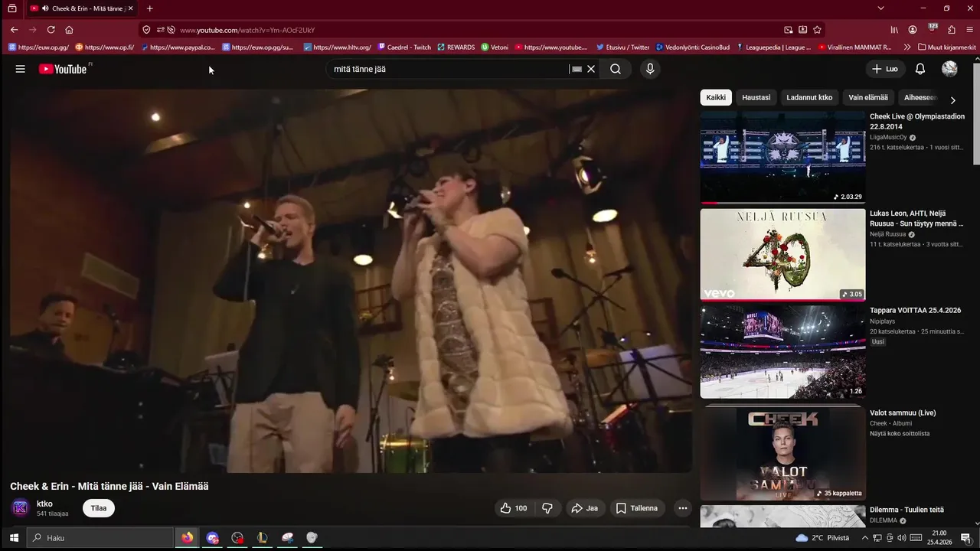Viewport: 980px width, 551px height.
Task: Open Valot sammuu (Live) album thumbnail
Action: 782,454
